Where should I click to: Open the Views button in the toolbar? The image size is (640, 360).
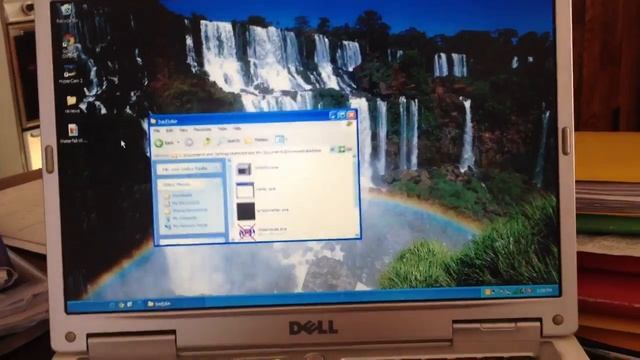pyautogui.click(x=280, y=140)
